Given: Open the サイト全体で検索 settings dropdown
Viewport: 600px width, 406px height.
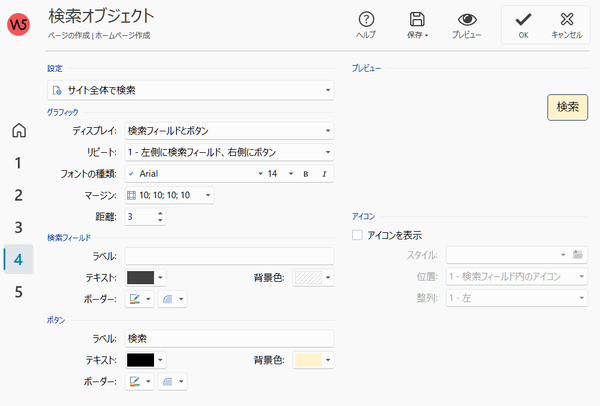Looking at the screenshot, I should click(191, 90).
